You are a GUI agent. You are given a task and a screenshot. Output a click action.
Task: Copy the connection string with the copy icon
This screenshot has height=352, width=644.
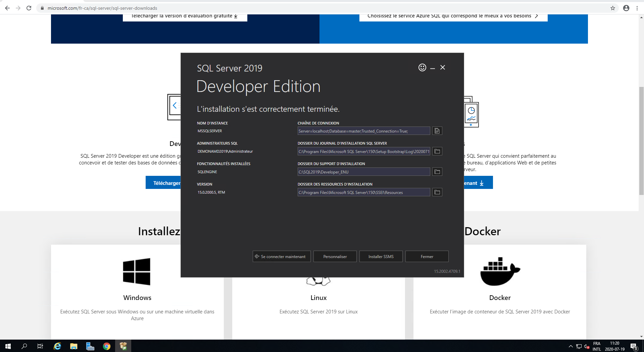point(437,131)
